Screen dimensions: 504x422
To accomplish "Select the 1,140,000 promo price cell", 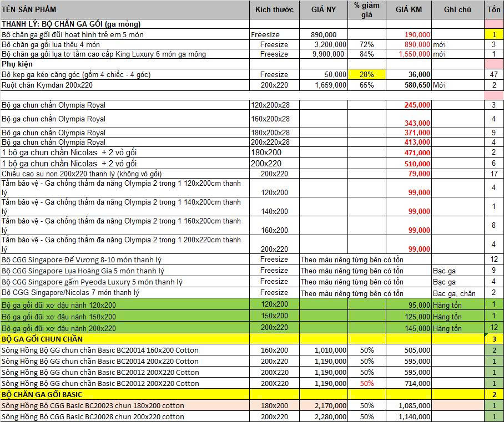I will [409, 416].
